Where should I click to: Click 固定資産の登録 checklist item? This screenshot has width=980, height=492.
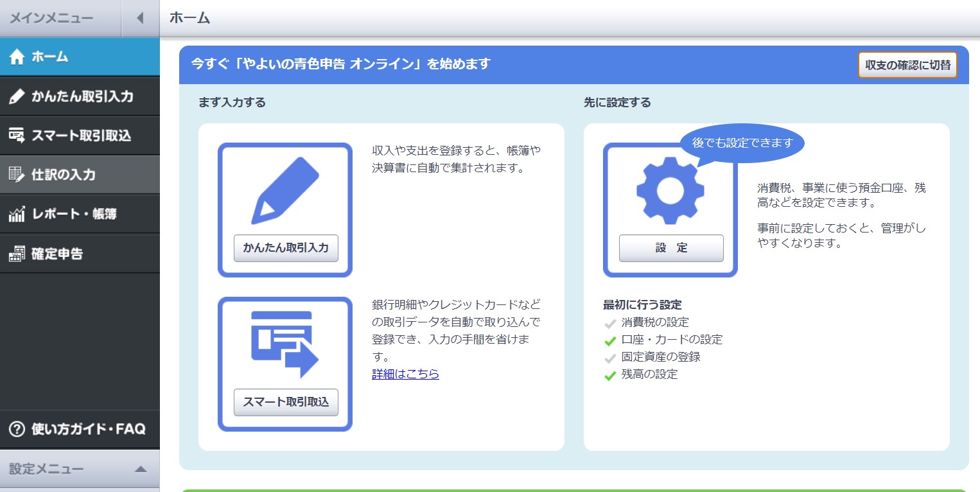click(661, 357)
